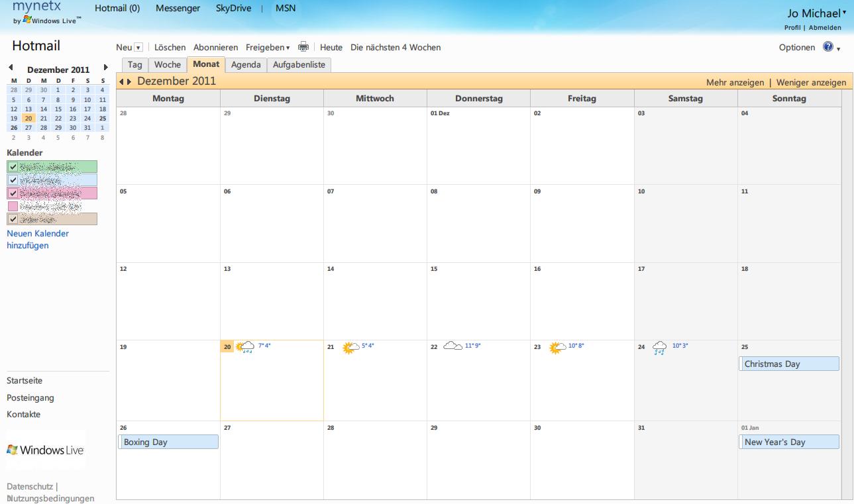Open the New Year's Day event
The image size is (854, 504).
point(789,442)
